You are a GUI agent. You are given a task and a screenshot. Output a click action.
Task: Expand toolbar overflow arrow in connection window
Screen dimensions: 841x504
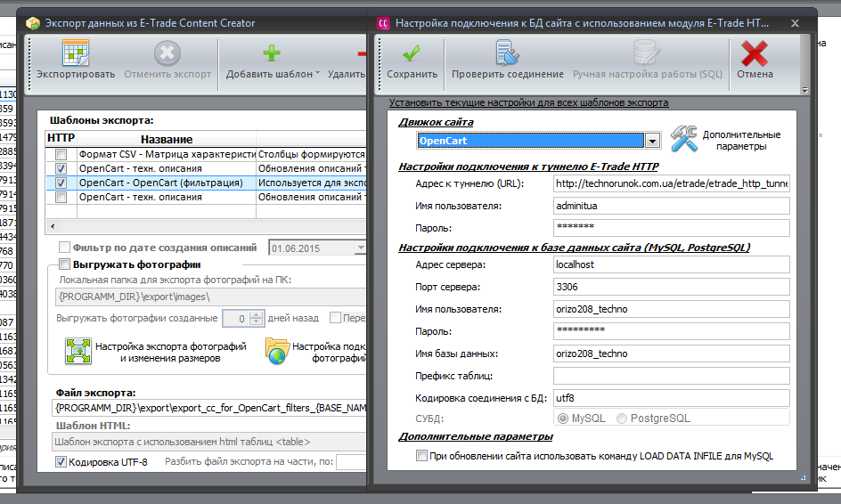[x=804, y=90]
